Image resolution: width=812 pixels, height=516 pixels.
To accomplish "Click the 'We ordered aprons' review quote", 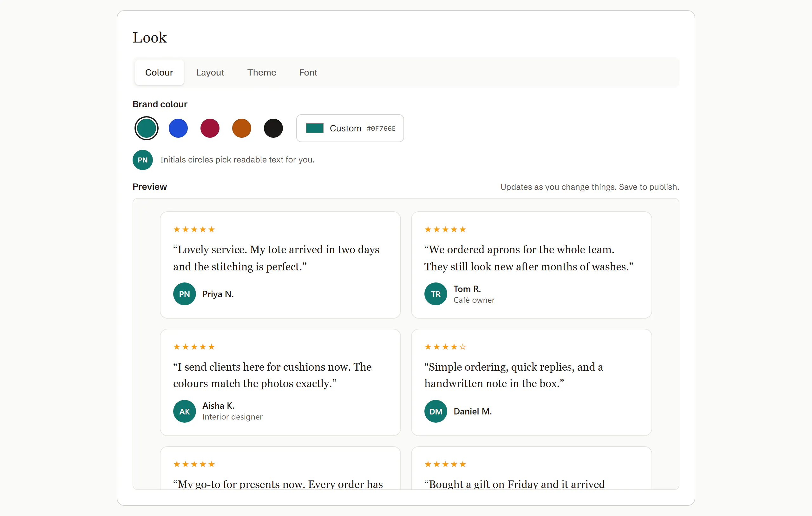I will (x=529, y=258).
